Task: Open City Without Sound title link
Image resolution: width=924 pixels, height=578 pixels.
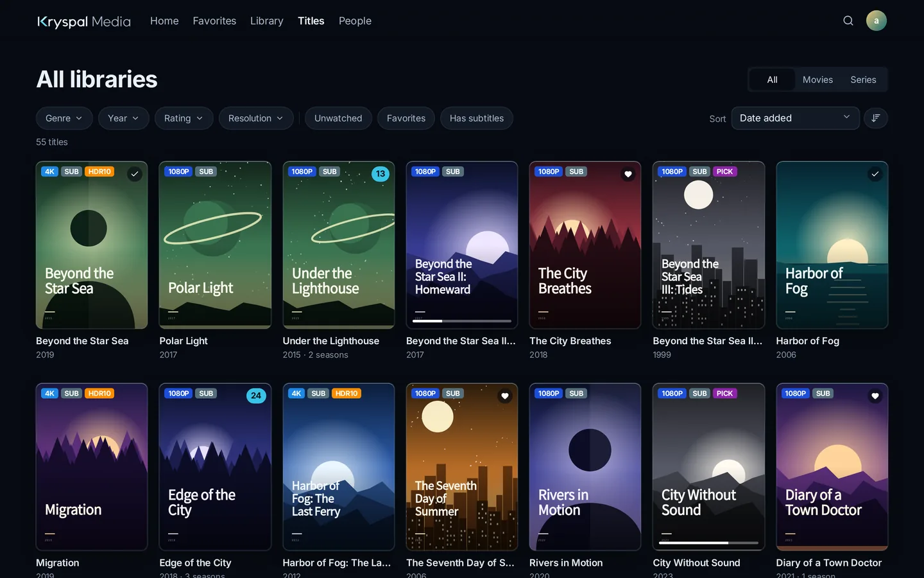Action: [696, 563]
